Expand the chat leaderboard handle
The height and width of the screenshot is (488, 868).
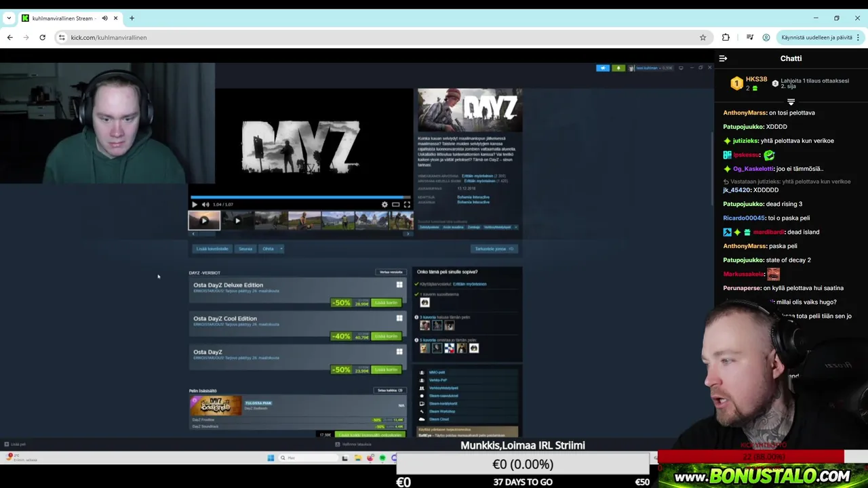point(791,102)
